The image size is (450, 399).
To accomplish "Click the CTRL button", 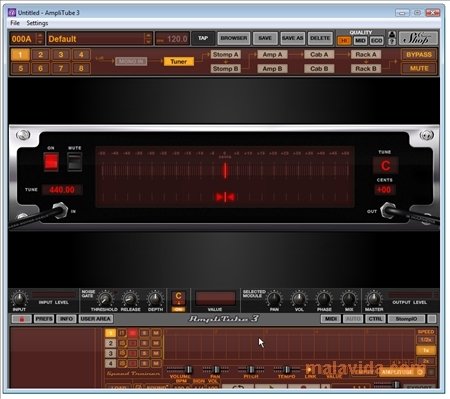I will pos(375,319).
